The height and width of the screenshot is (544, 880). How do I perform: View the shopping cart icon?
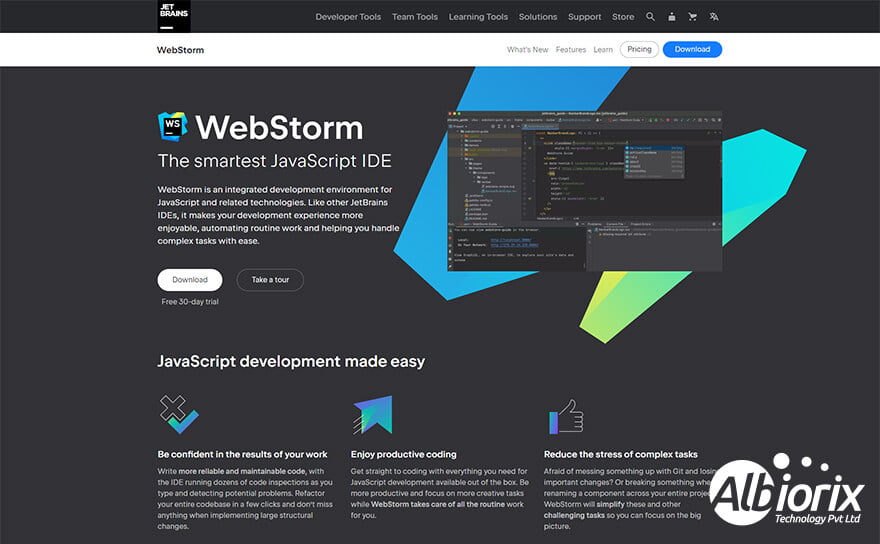[x=692, y=17]
